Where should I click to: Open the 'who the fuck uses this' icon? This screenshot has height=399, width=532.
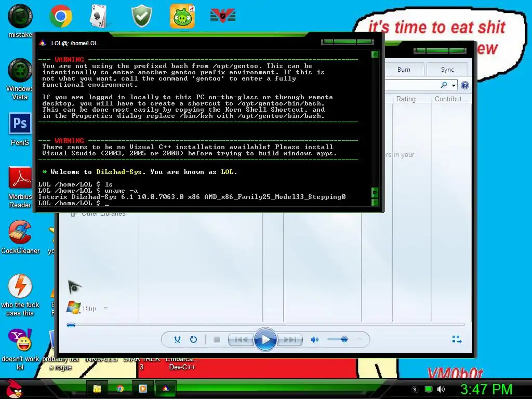point(20,295)
